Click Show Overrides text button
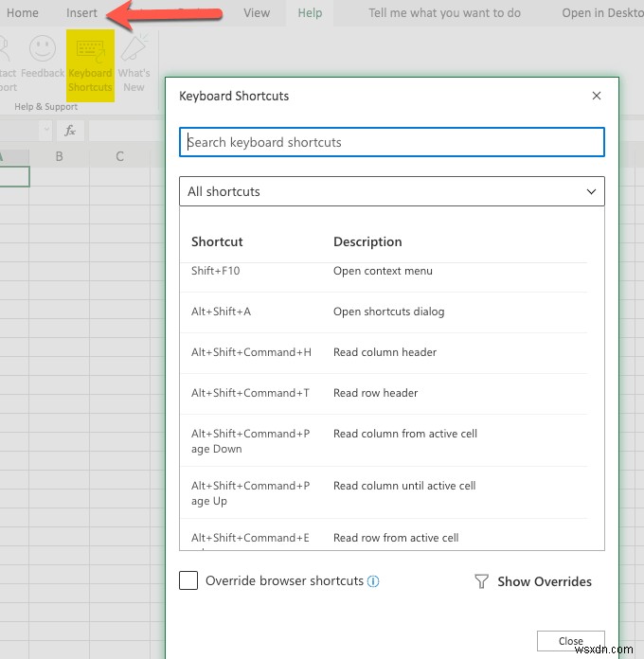 [545, 581]
